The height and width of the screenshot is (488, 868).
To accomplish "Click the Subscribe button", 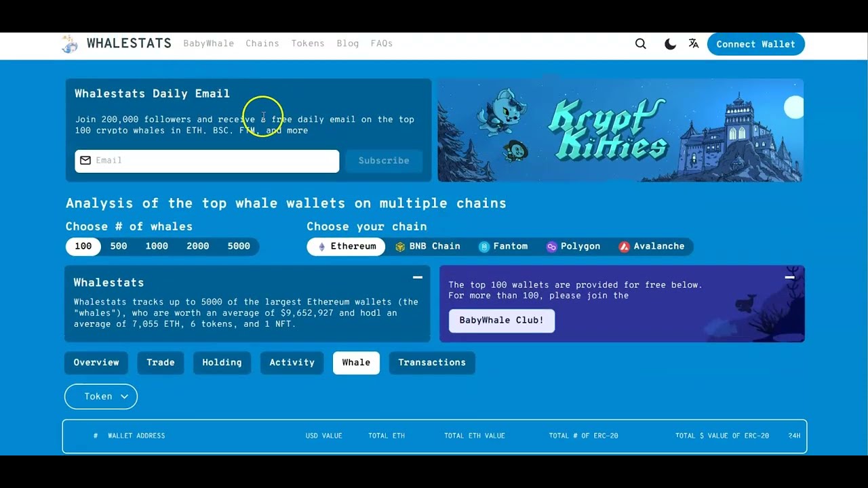I will (x=384, y=161).
